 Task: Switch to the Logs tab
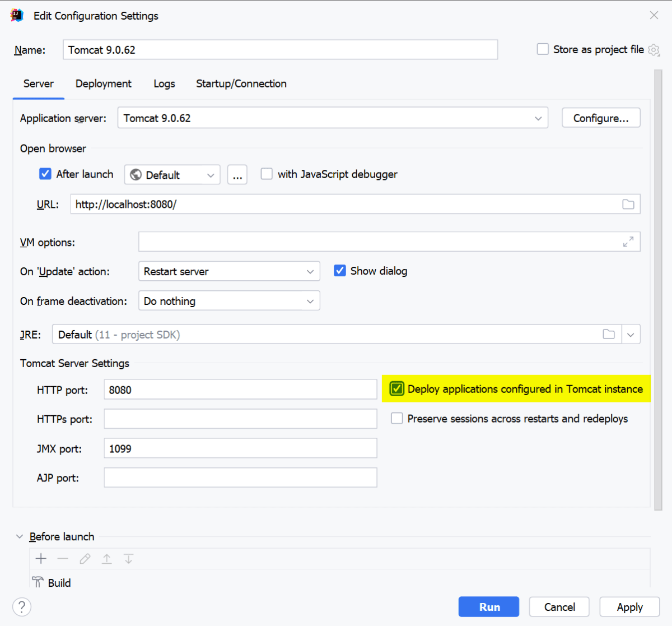pos(164,84)
